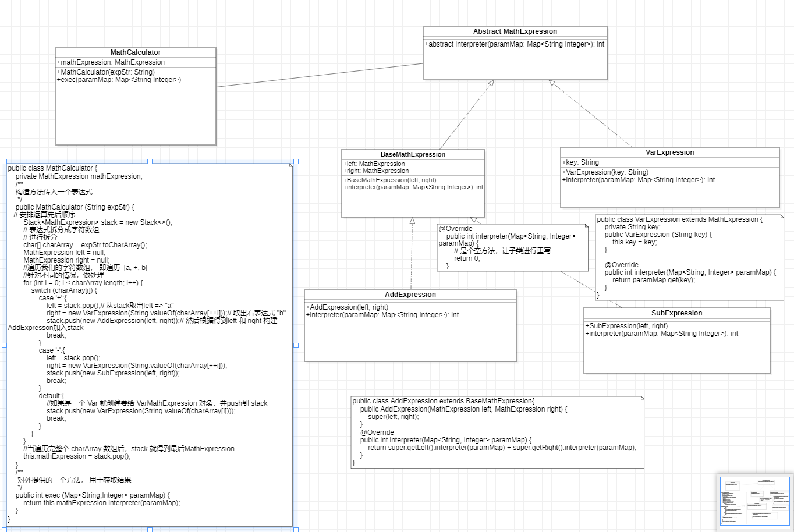Click 'stack.push(new SubExpression(left, right));' line
The width and height of the screenshot is (794, 532).
point(113,373)
